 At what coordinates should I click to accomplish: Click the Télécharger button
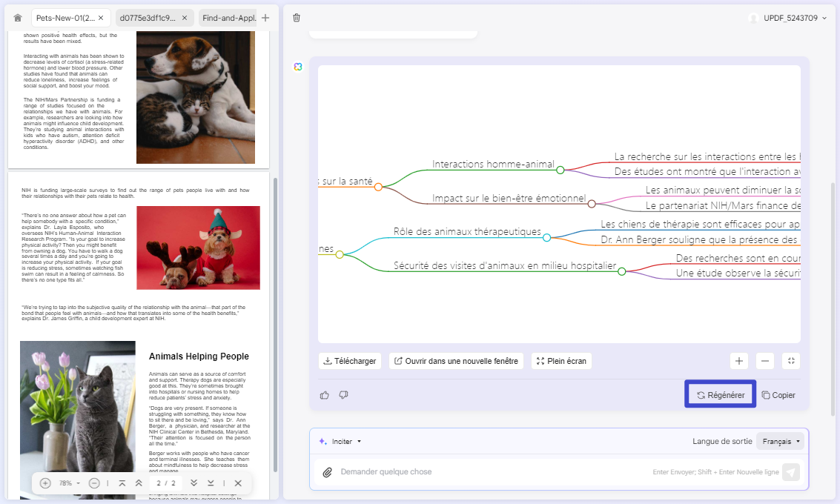350,361
